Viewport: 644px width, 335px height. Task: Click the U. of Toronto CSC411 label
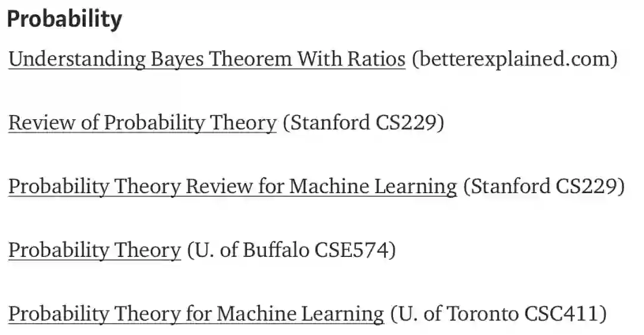tap(498, 314)
